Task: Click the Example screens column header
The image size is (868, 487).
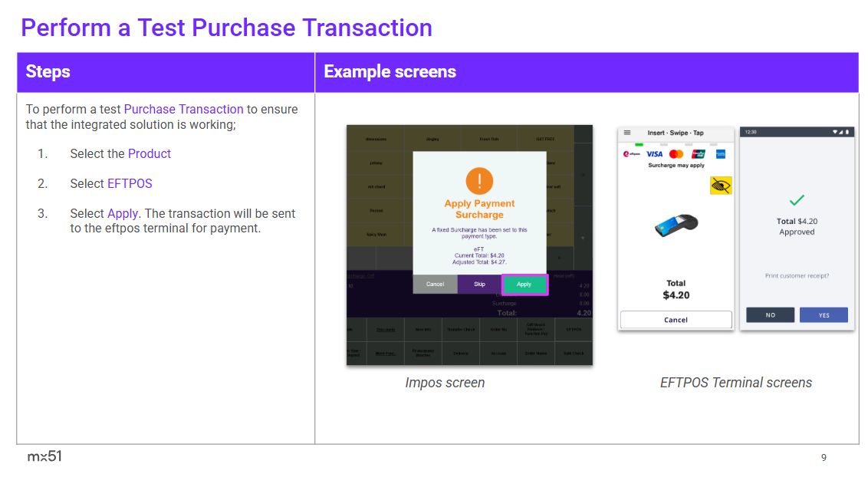Action: [x=587, y=72]
